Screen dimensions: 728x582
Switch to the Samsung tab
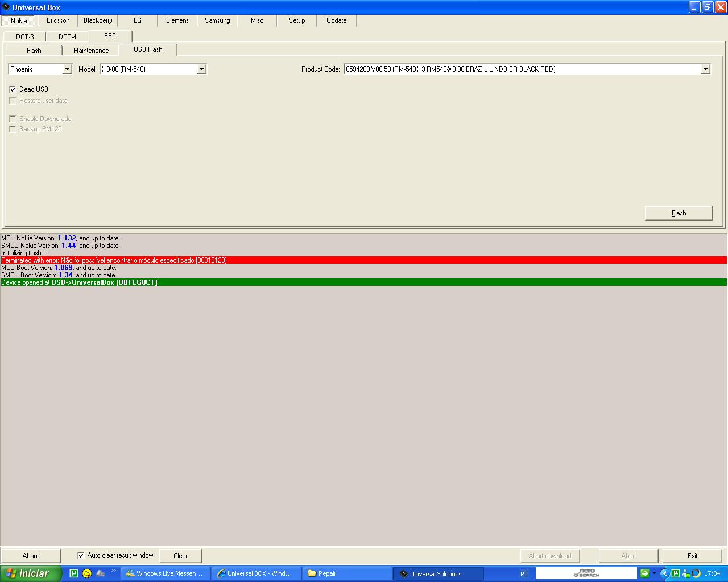[x=217, y=20]
